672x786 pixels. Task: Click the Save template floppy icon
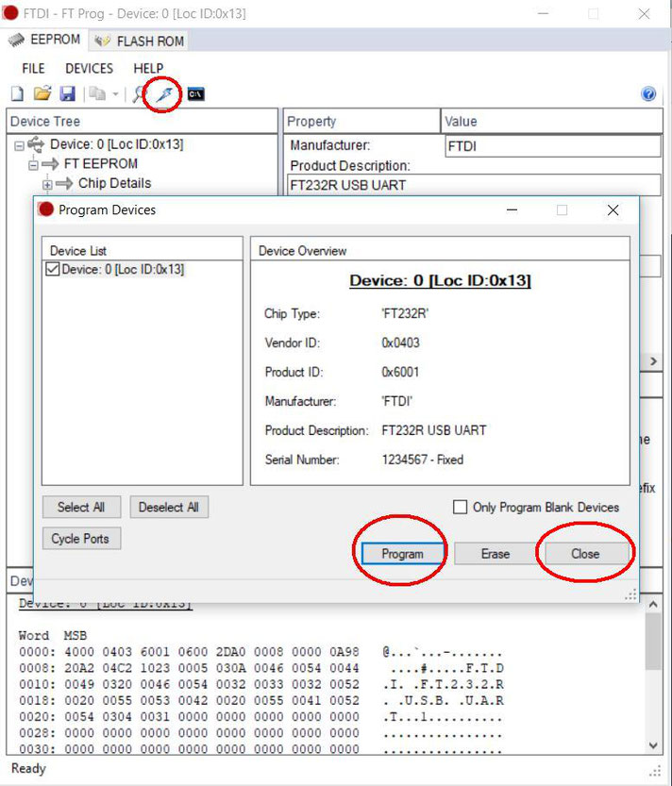(x=67, y=93)
